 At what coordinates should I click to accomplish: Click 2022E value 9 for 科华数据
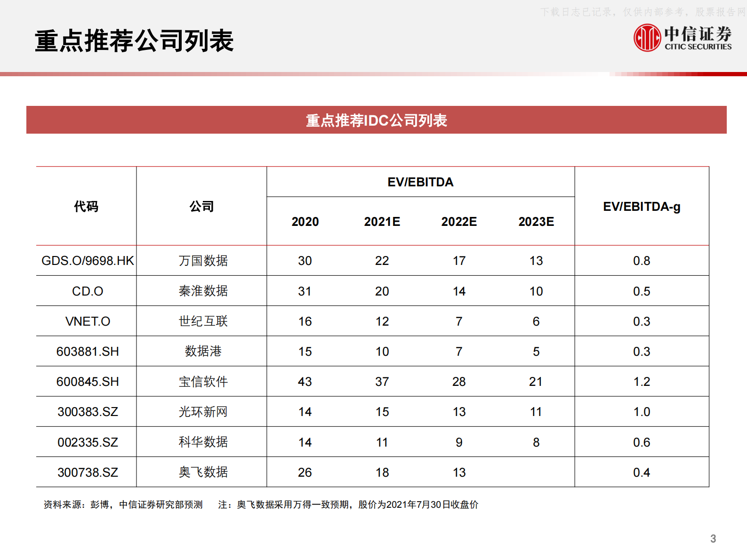point(459,442)
